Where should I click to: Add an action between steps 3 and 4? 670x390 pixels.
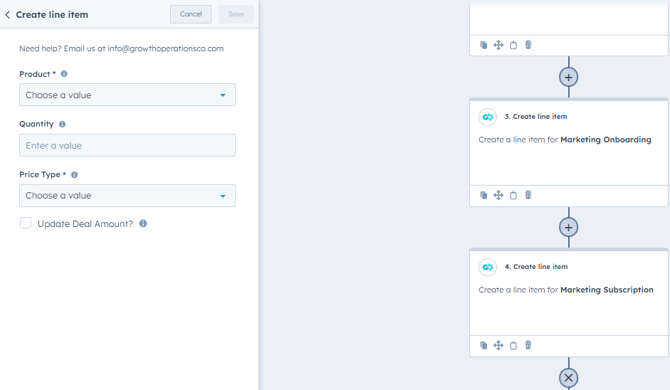click(x=568, y=228)
